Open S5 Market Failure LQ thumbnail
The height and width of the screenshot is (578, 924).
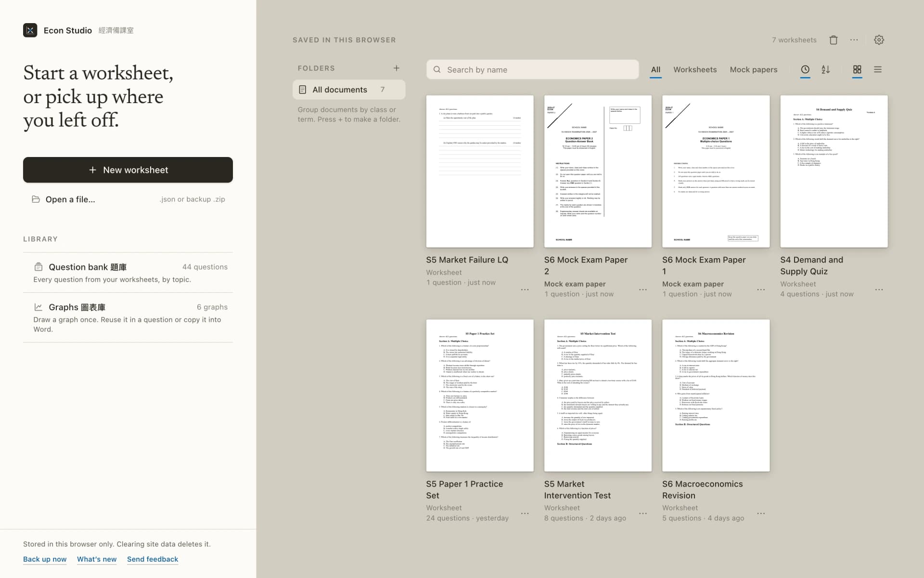[480, 171]
